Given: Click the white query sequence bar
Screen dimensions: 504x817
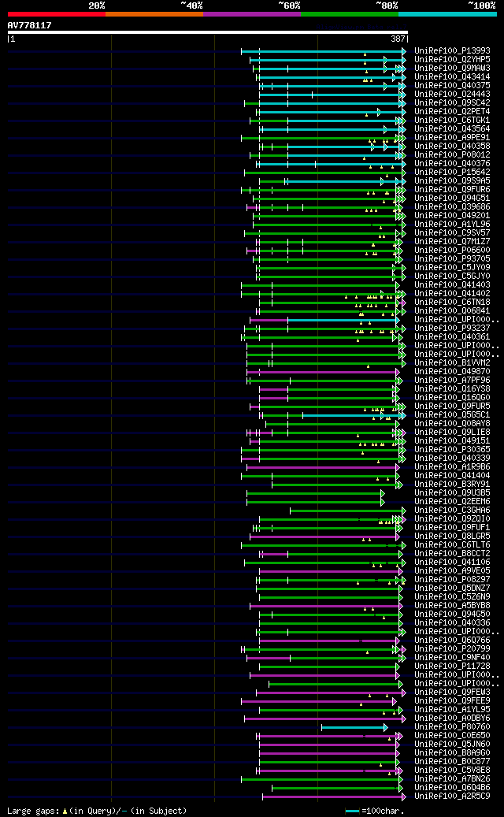Looking at the screenshot, I should (x=208, y=32).
